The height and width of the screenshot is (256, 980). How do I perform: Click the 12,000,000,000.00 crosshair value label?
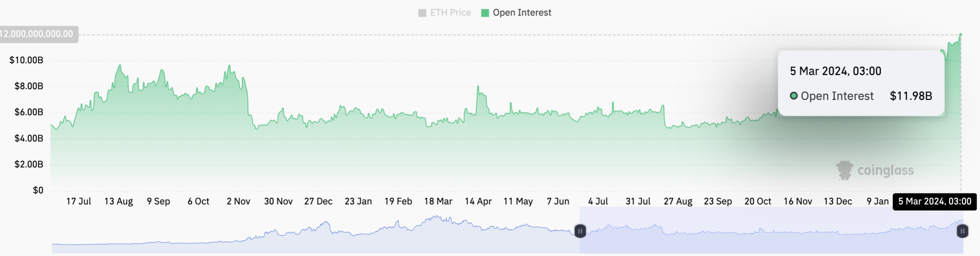37,34
